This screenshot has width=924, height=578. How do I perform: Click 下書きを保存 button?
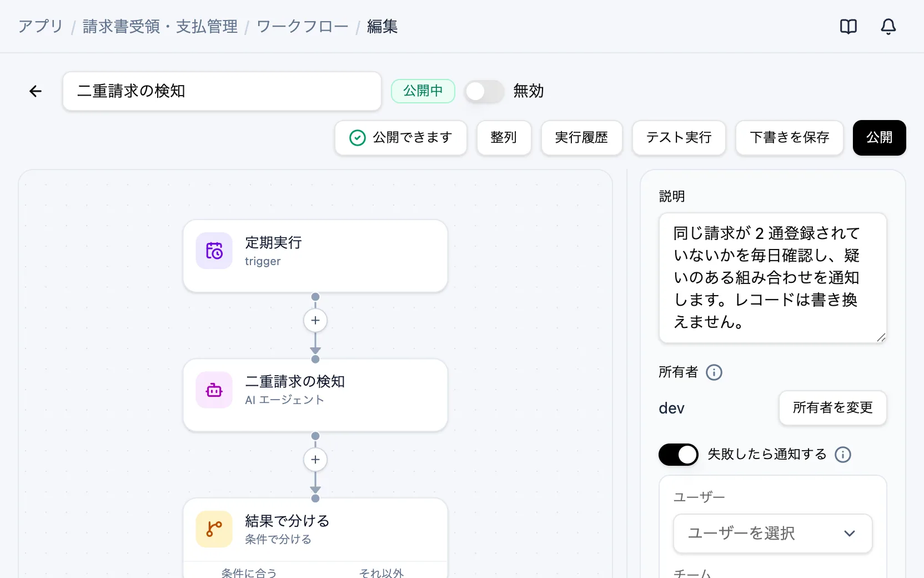click(x=790, y=138)
